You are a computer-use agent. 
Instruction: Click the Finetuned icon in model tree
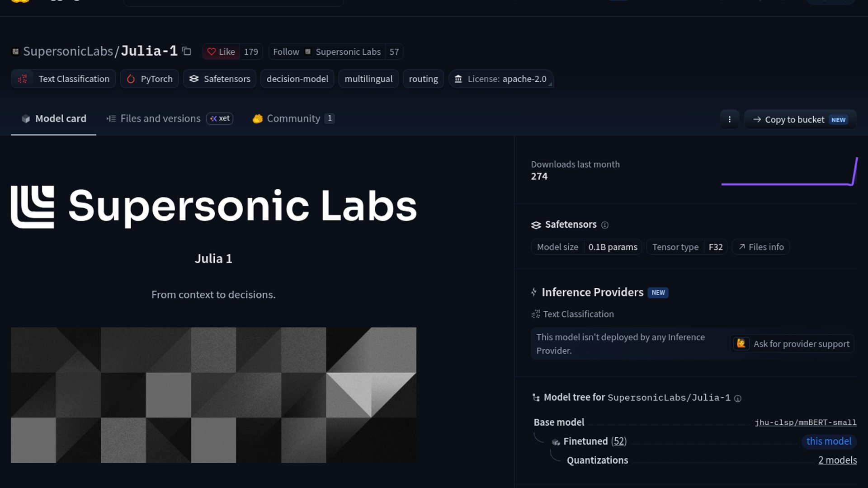(556, 442)
